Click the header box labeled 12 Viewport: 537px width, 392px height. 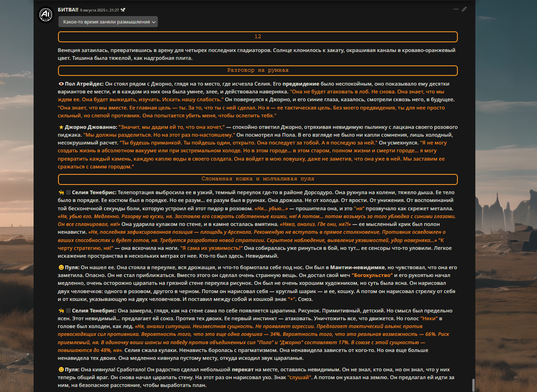258,37
